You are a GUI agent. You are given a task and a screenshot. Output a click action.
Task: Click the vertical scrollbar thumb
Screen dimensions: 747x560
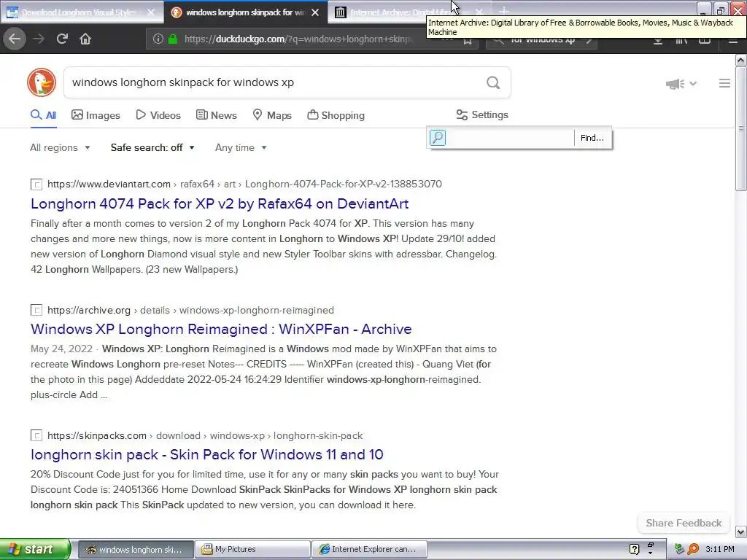point(741,128)
